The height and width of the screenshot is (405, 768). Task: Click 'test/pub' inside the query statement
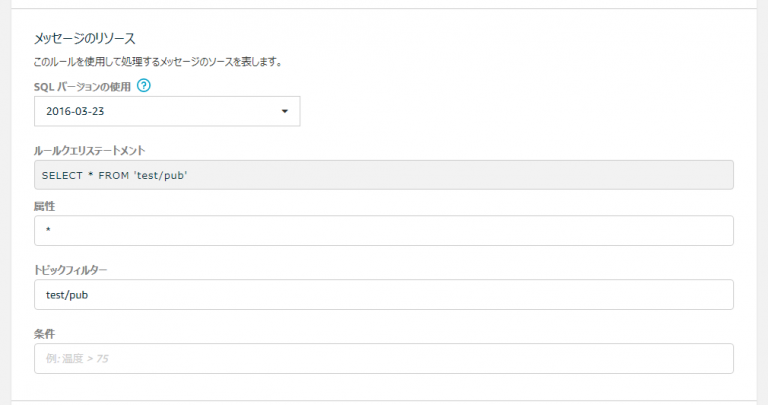[161, 175]
